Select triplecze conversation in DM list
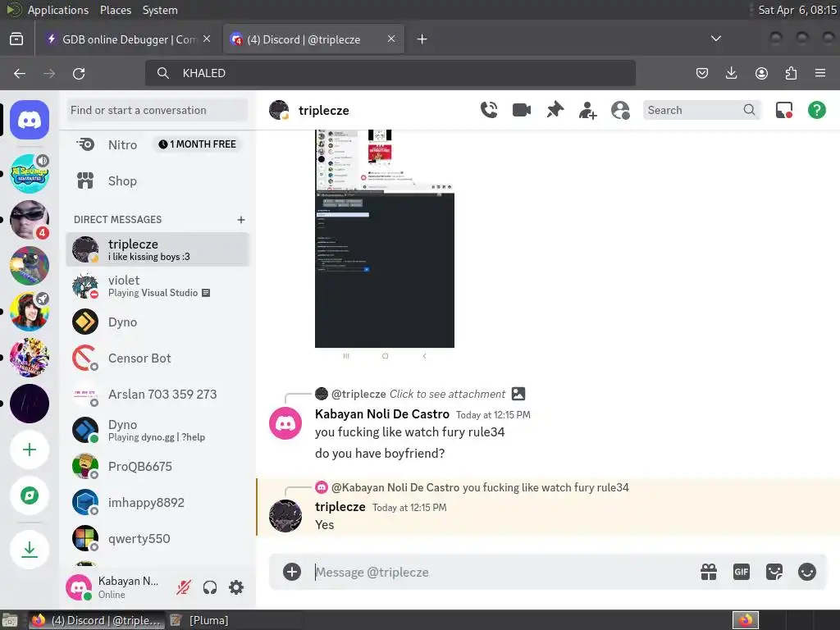This screenshot has width=840, height=630. [157, 249]
